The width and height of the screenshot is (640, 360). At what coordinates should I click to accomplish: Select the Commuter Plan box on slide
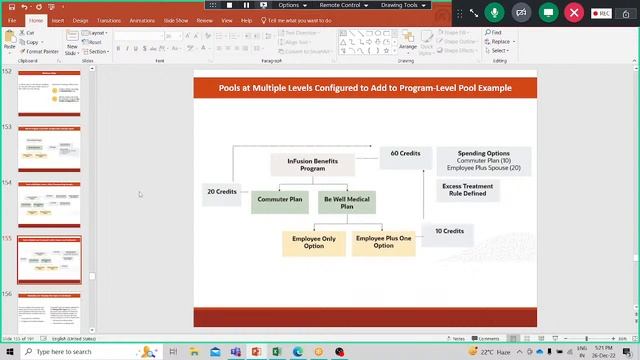point(280,202)
